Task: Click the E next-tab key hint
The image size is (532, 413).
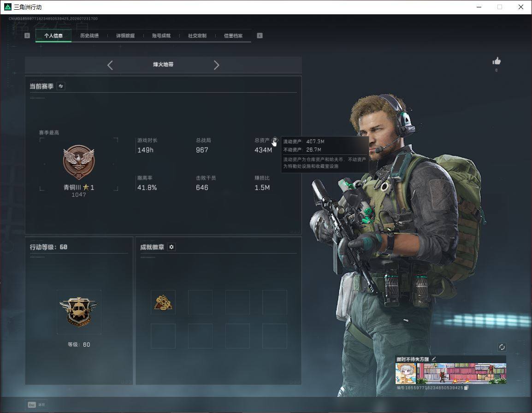Action: tap(260, 35)
